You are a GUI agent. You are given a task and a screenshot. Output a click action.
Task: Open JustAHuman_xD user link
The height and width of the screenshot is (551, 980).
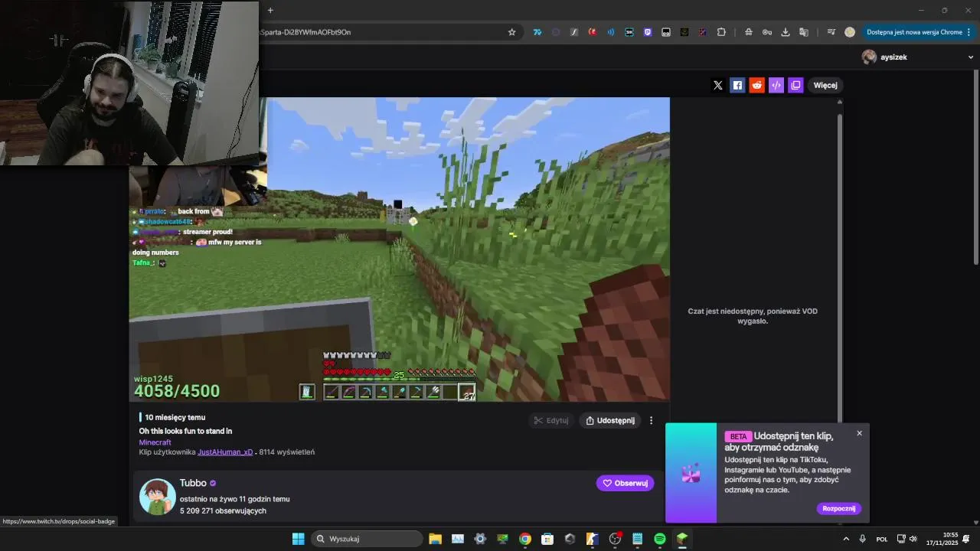225,452
